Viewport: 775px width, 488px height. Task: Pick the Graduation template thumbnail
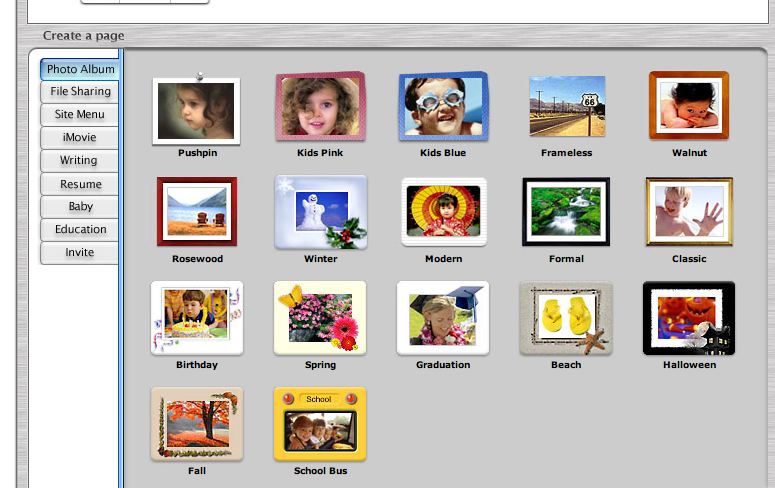[443, 318]
